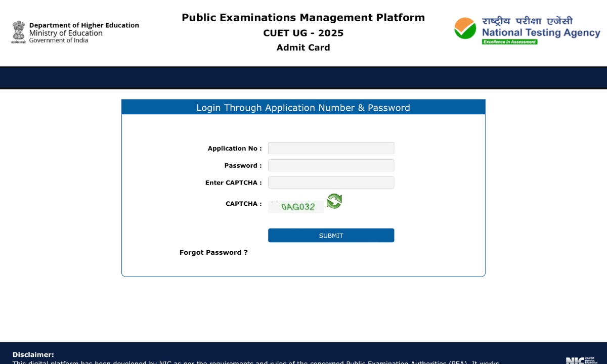The height and width of the screenshot is (364, 607).
Task: Click the CAPTCHA image showing 0AG032
Action: [296, 207]
